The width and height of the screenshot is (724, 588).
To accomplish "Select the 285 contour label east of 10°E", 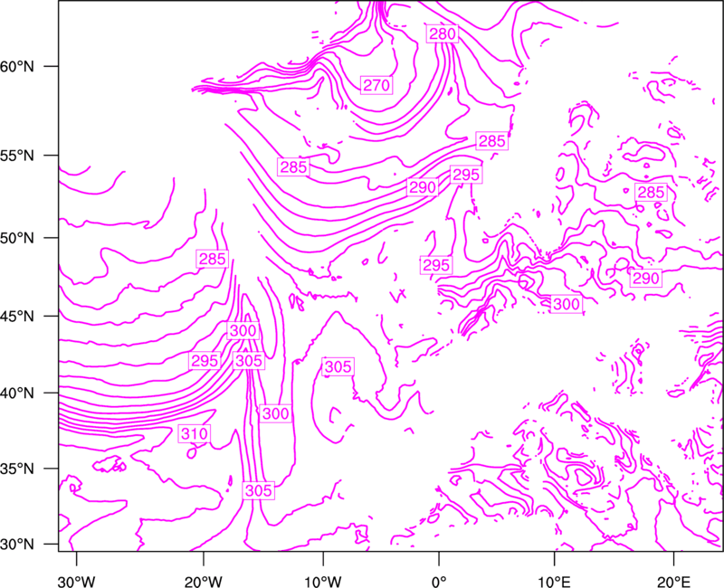I will (651, 192).
